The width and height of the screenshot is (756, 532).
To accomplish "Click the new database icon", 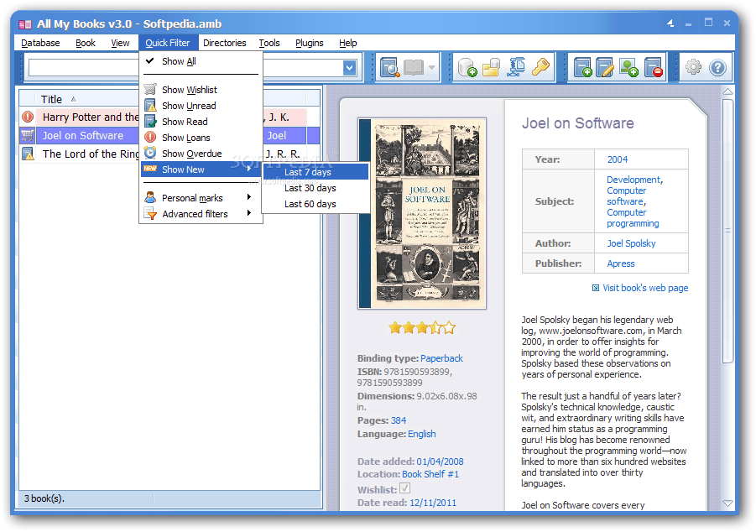I will coord(467,67).
